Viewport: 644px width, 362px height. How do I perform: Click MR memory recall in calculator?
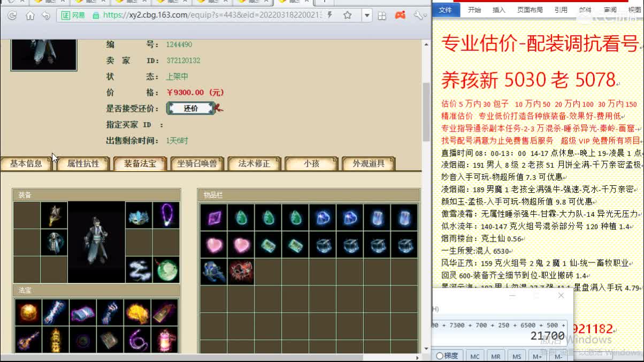pos(496,356)
